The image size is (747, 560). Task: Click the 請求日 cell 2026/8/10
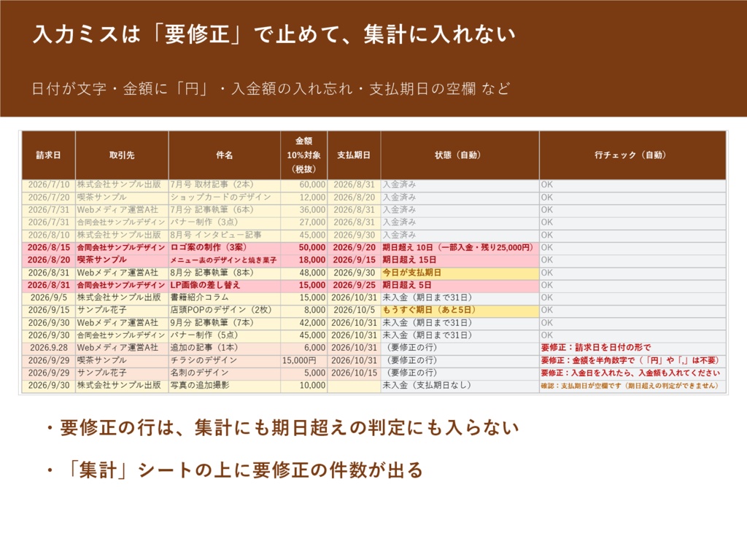pyautogui.click(x=49, y=235)
